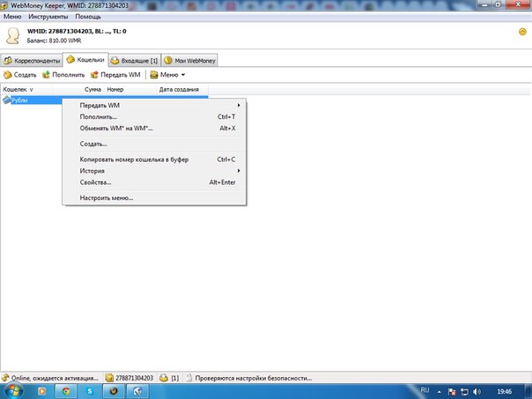The width and height of the screenshot is (532, 399).
Task: Switch to the Входящие [1] tab
Action: coord(135,61)
